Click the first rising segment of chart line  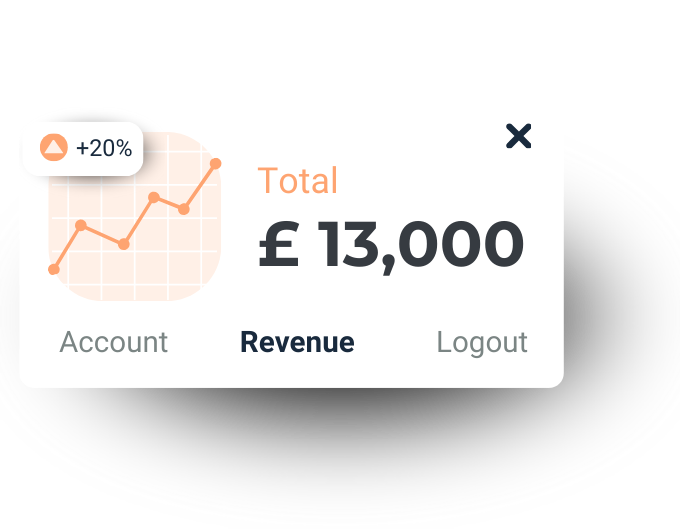67,247
